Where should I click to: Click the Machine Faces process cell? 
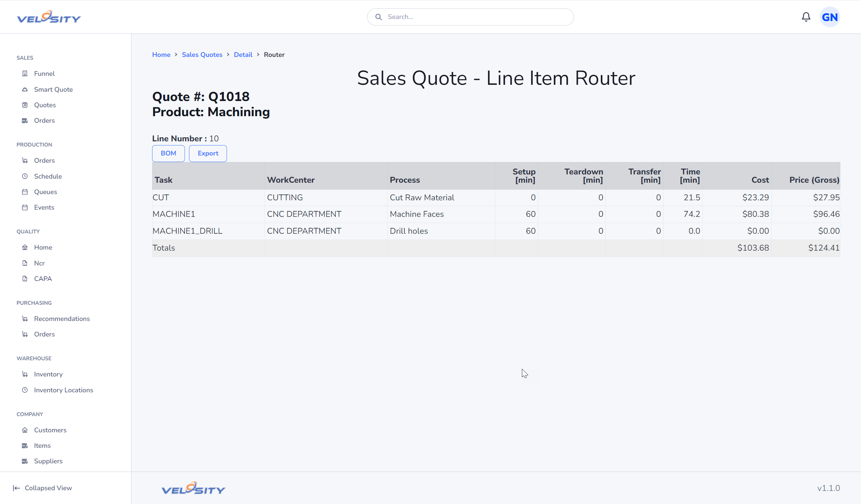pyautogui.click(x=441, y=214)
